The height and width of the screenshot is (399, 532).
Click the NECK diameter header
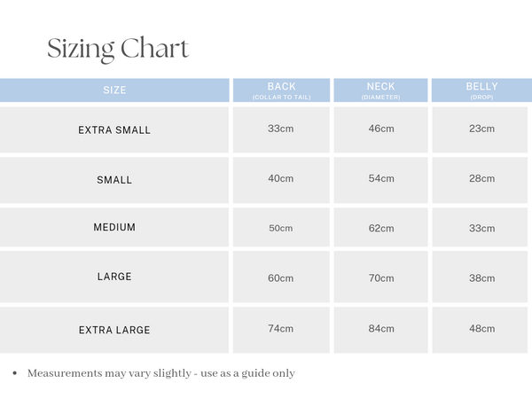(381, 90)
